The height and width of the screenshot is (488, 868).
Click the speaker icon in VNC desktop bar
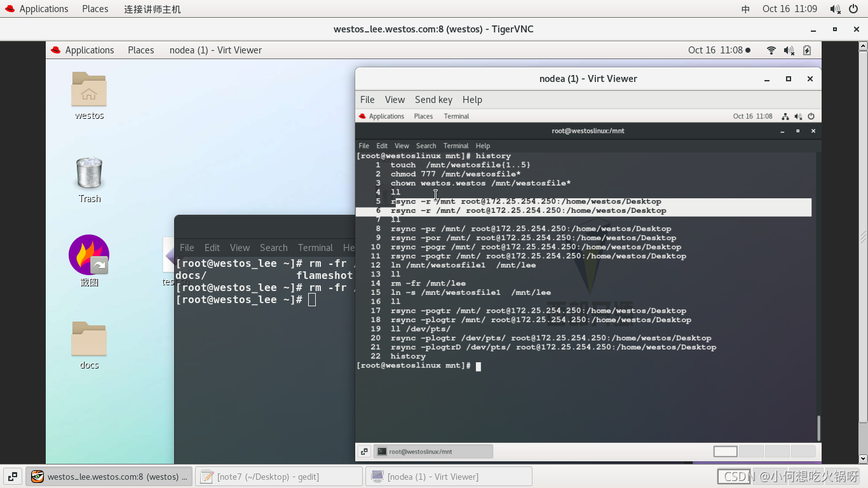789,50
